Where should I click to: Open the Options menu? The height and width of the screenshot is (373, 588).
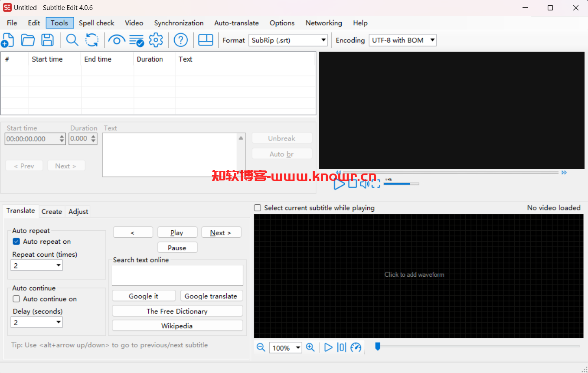tap(282, 23)
